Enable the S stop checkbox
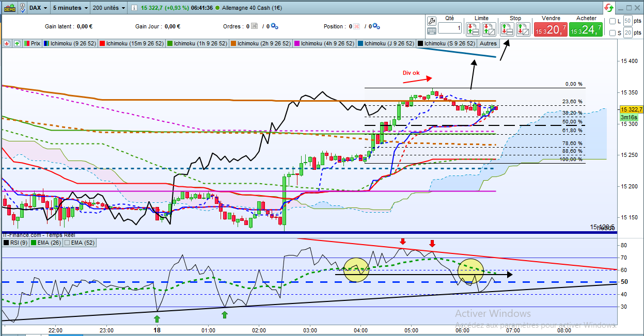The height and width of the screenshot is (336, 644). tap(612, 34)
